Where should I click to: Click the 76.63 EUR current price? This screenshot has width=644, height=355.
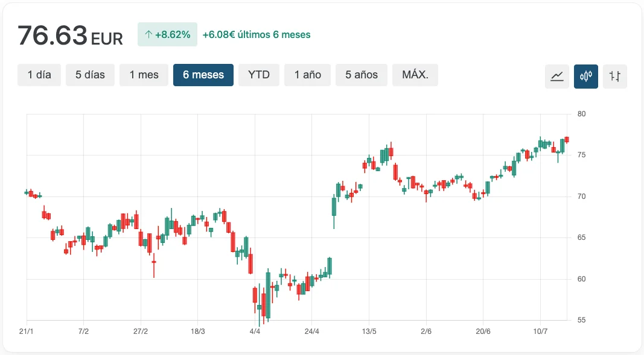70,36
